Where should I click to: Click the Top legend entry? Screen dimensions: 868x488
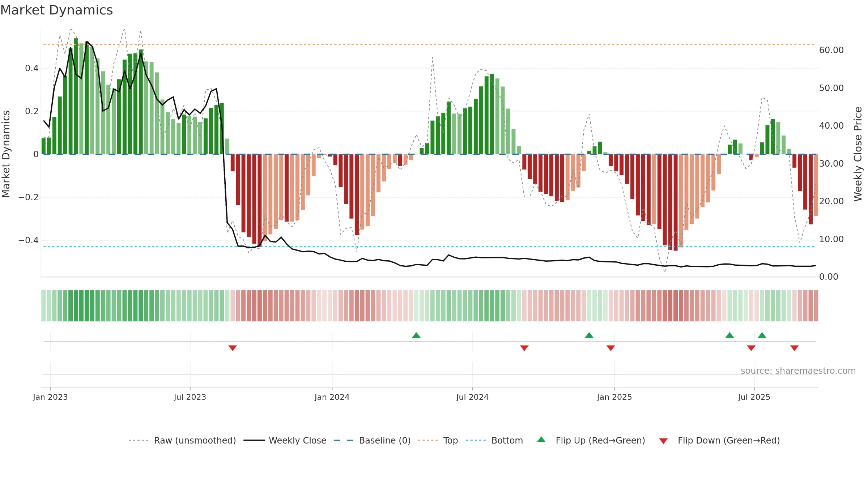438,440
